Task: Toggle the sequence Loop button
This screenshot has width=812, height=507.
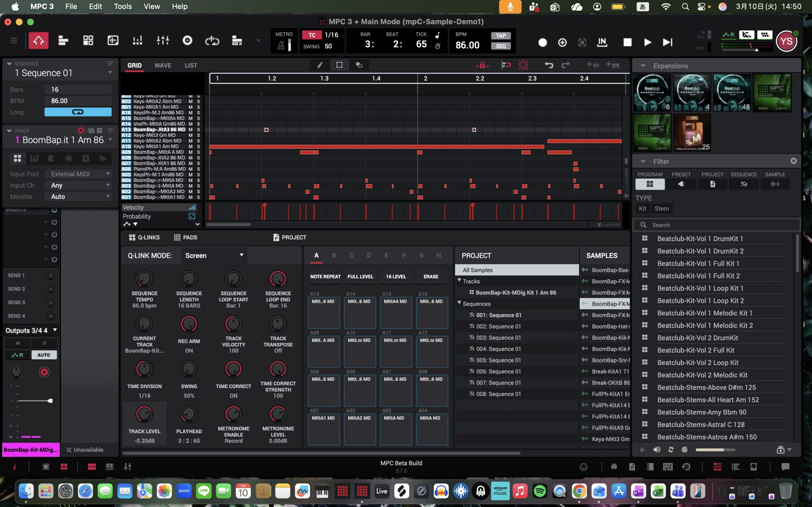Action: click(x=78, y=112)
